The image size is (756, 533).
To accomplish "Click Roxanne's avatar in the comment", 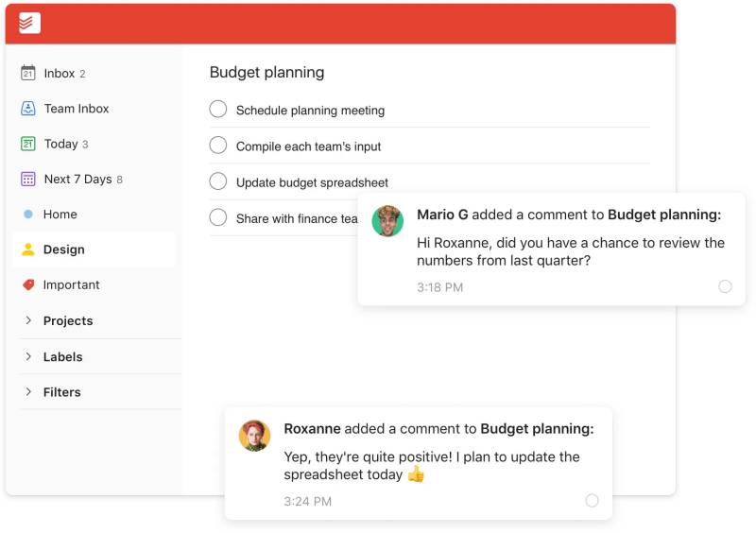I will (254, 436).
